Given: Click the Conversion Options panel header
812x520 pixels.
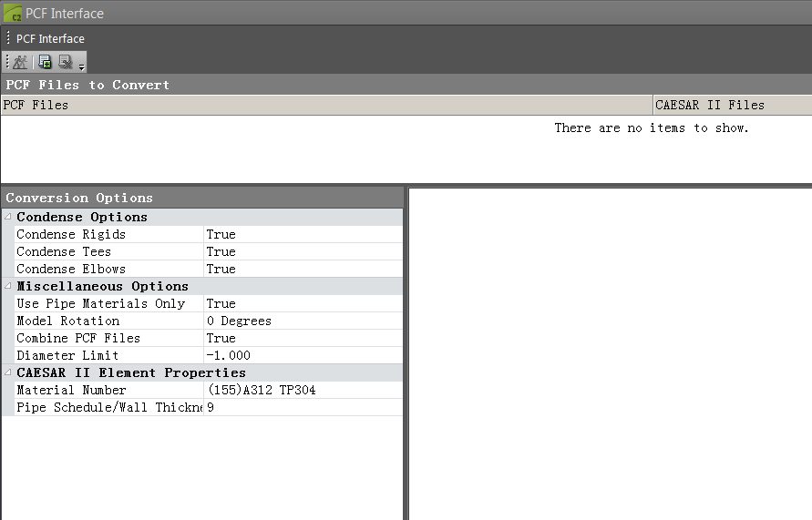Looking at the screenshot, I should click(202, 198).
